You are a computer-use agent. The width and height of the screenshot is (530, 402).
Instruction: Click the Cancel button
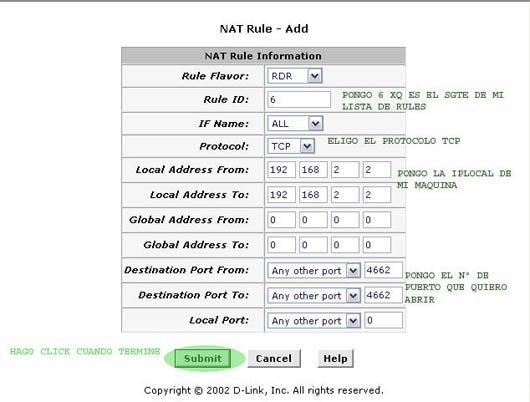coord(274,358)
